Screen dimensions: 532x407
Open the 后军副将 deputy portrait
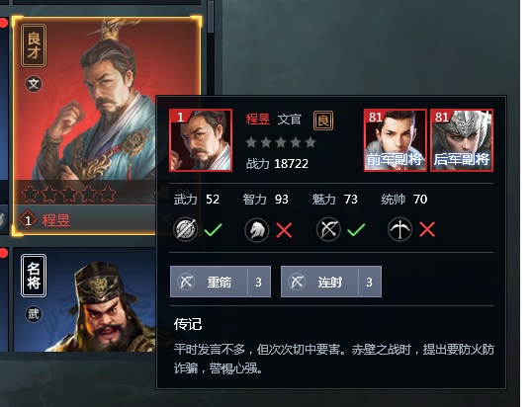pos(462,140)
